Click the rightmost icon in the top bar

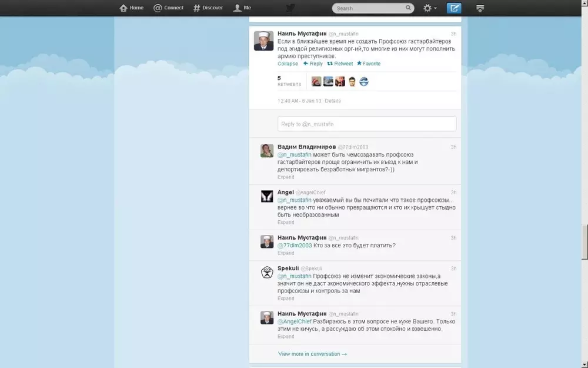coord(480,8)
